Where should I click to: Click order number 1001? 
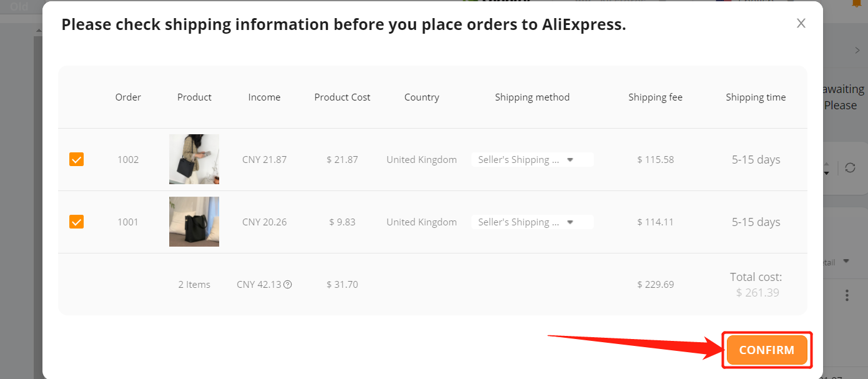(x=128, y=222)
